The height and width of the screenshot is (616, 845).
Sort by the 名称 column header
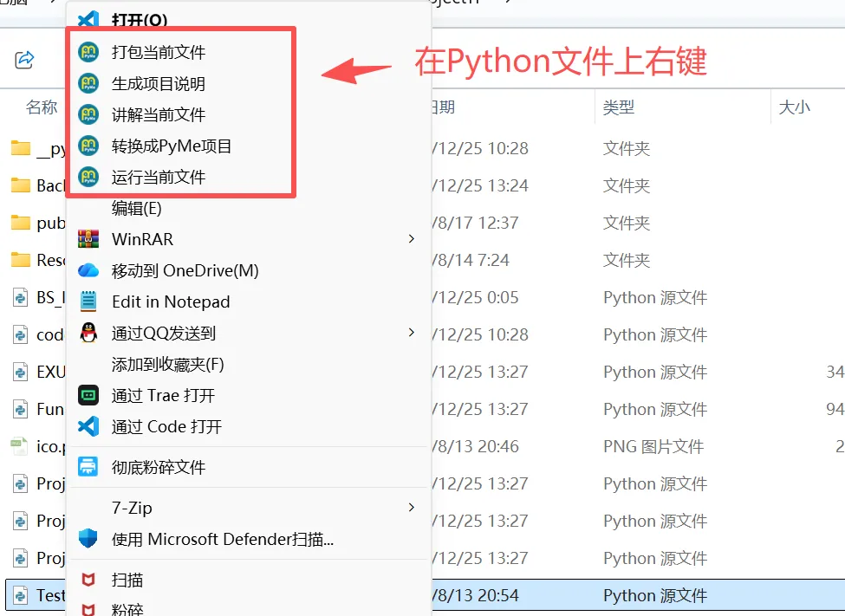coord(41,107)
